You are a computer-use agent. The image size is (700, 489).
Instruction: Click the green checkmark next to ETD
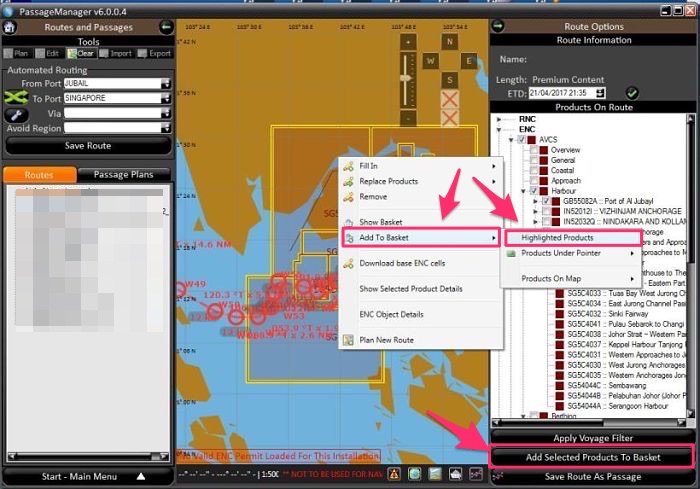click(632, 93)
